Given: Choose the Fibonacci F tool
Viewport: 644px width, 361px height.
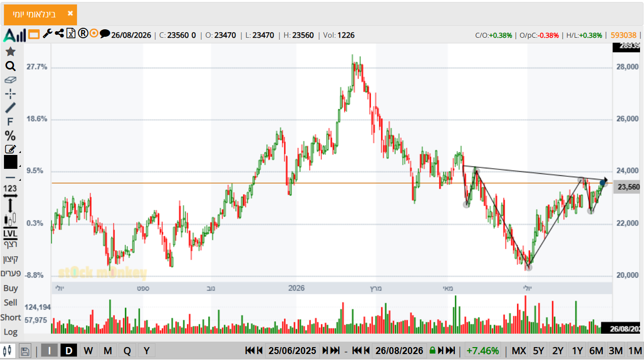Looking at the screenshot, I should click(10, 122).
